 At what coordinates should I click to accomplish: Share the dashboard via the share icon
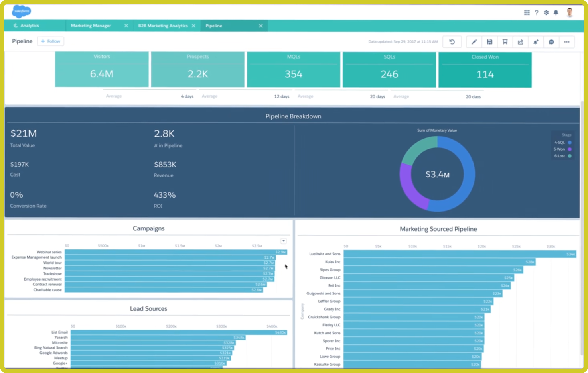(x=520, y=42)
